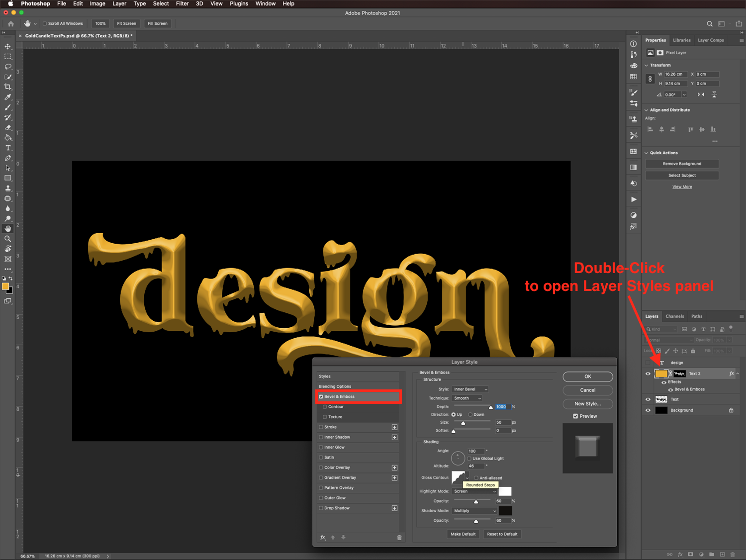
Task: Open the Window menu
Action: tap(266, 3)
